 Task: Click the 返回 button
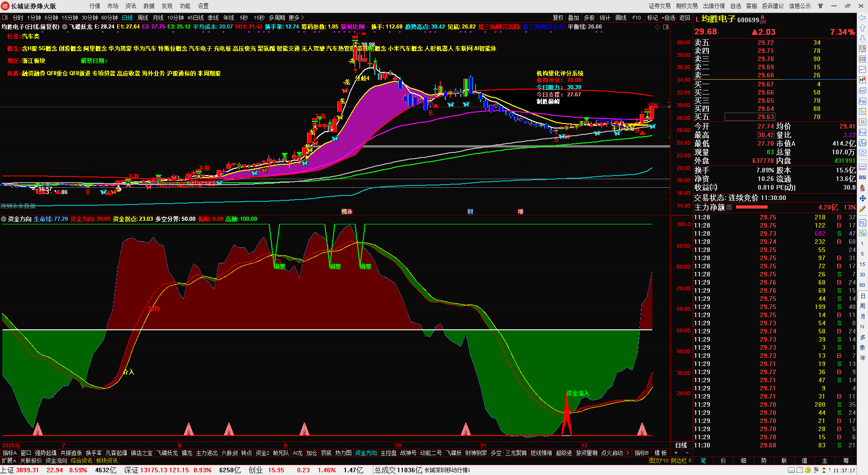click(685, 18)
